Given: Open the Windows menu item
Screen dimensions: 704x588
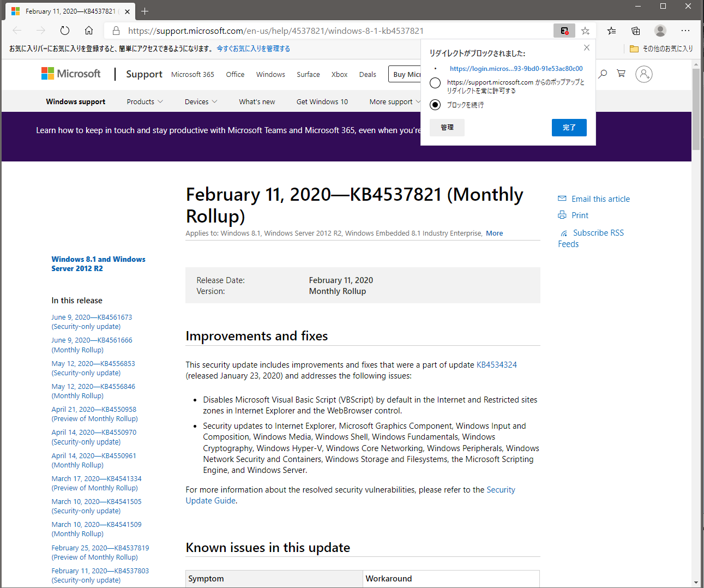Looking at the screenshot, I should (270, 74).
